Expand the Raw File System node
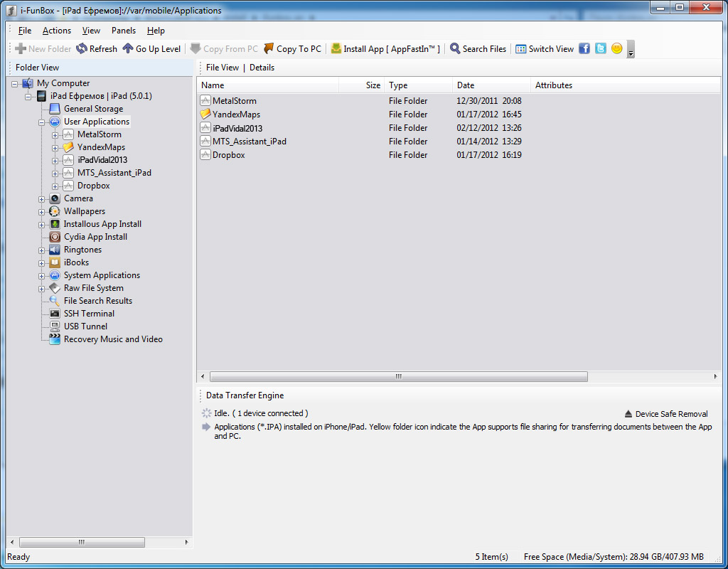 pos(42,289)
